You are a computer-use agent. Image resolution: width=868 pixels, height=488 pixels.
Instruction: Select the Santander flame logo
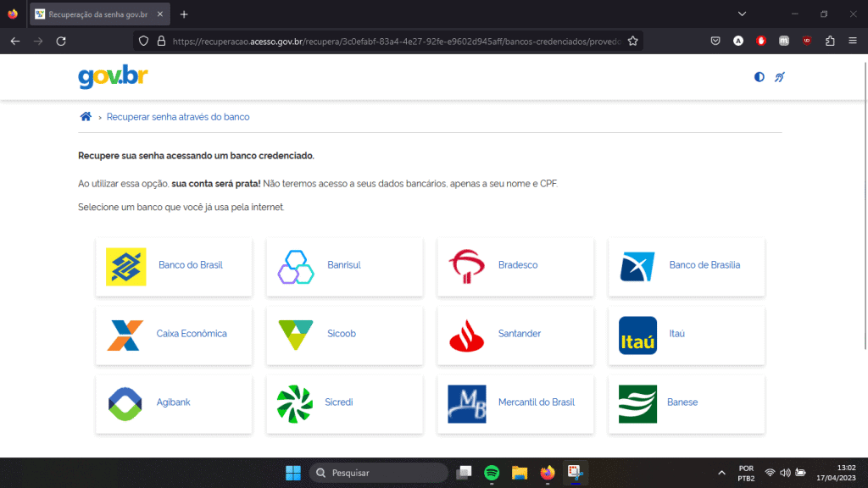tap(467, 335)
